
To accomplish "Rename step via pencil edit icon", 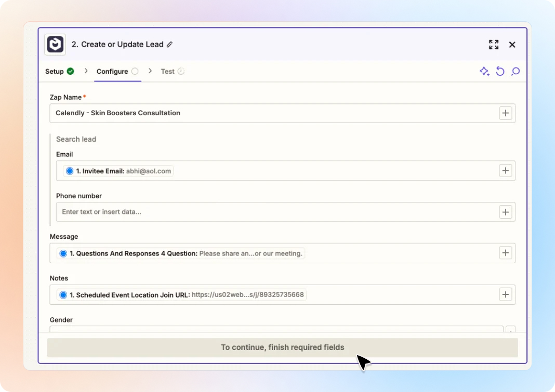I will [170, 44].
